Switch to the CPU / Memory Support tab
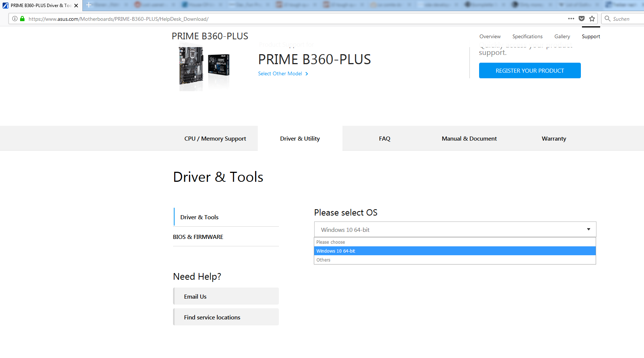The image size is (644, 358). [215, 138]
